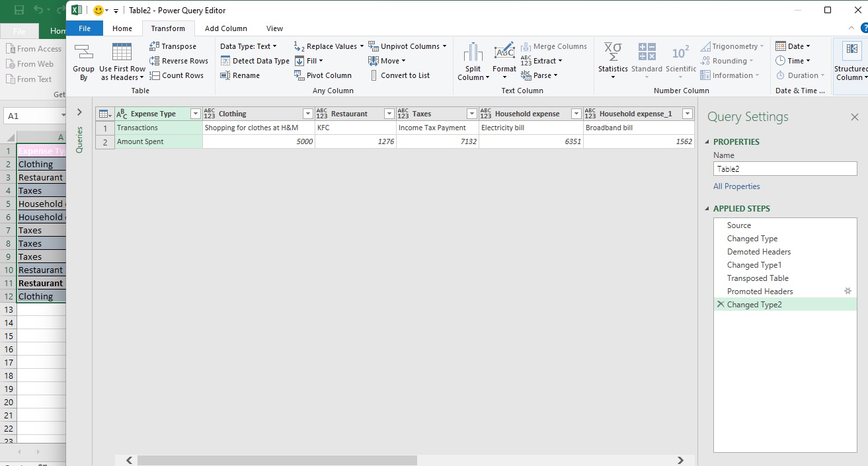Open the Group By tool
This screenshot has height=466, width=868.
tap(83, 61)
